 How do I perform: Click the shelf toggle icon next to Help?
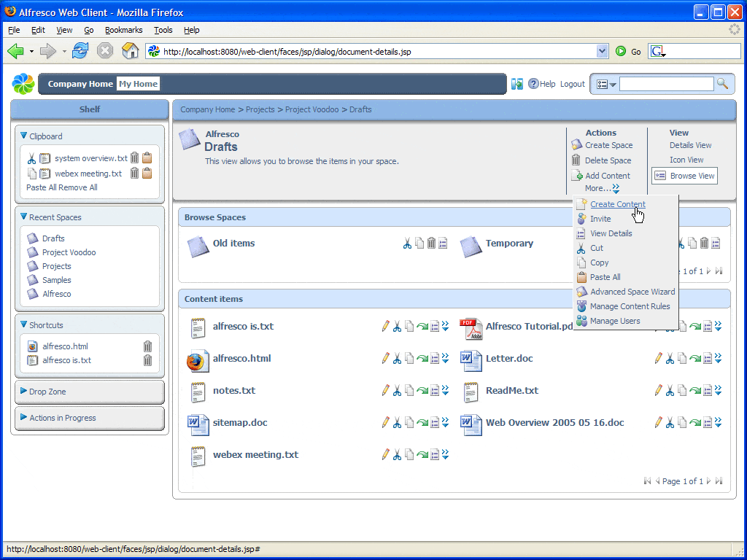pos(517,84)
